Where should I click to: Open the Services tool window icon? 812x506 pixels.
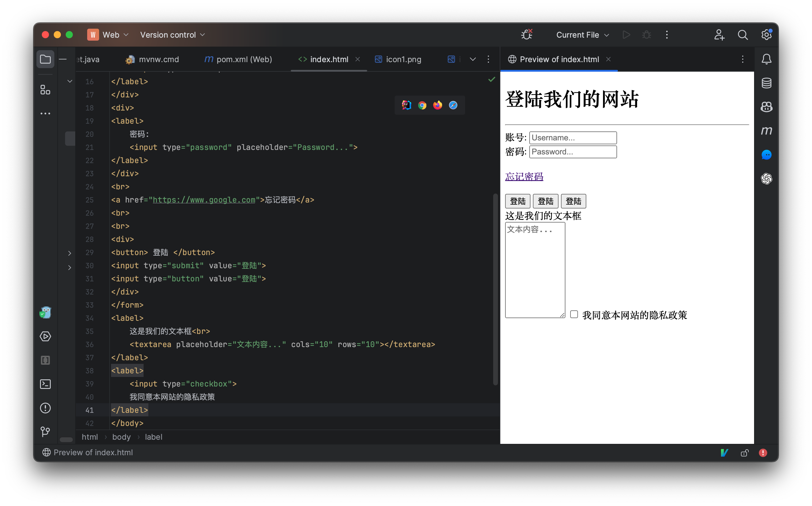[x=45, y=336]
